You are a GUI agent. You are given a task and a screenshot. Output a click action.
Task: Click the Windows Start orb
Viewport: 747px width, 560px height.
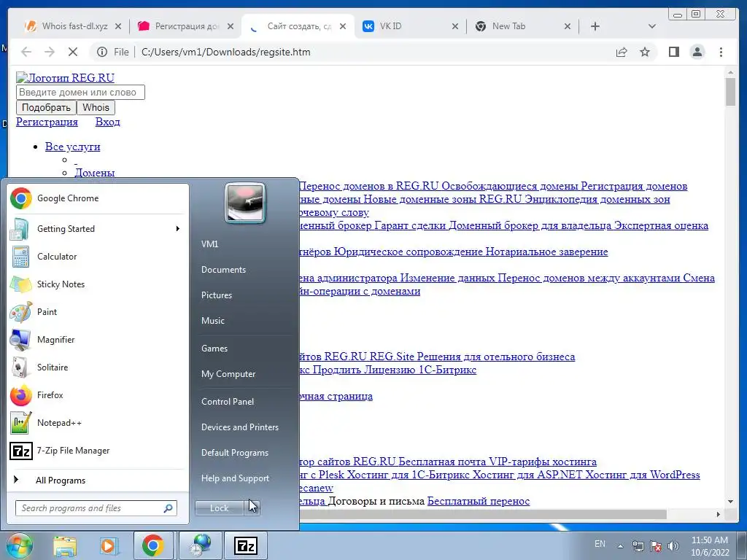(x=19, y=545)
